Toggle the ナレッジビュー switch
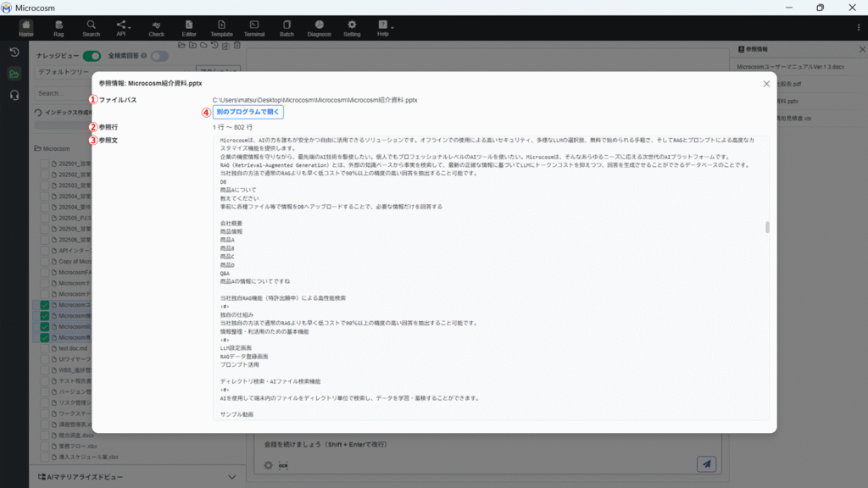Screen dimensions: 868x488 coord(92,56)
